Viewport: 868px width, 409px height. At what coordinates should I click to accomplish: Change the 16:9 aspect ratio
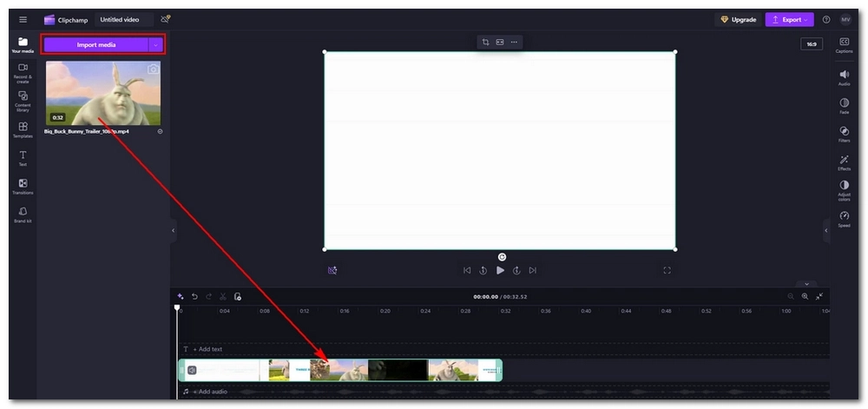pyautogui.click(x=812, y=44)
